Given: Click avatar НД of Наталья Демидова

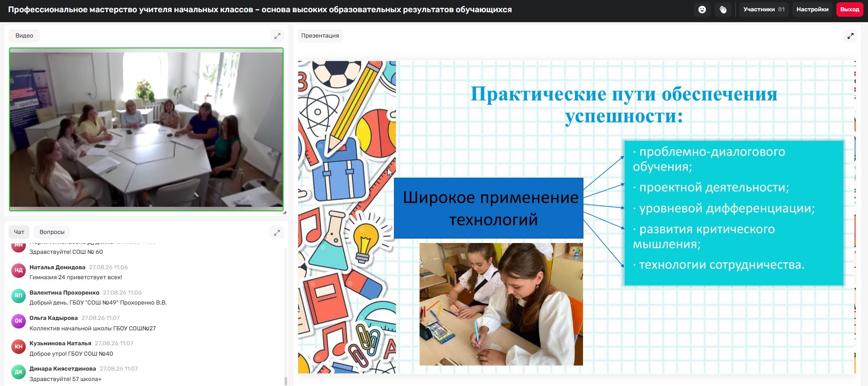Looking at the screenshot, I should coord(19,271).
